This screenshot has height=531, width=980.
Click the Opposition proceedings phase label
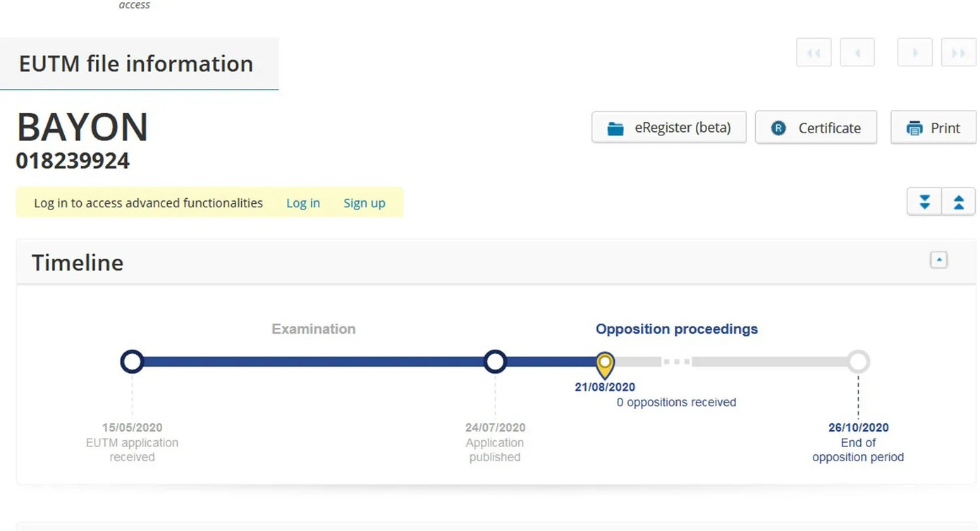(x=676, y=329)
